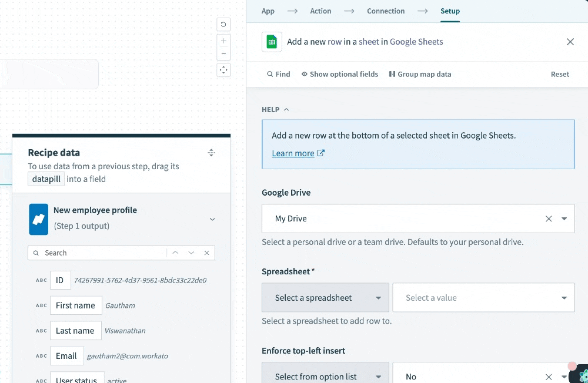Switch to the Action step

320,11
